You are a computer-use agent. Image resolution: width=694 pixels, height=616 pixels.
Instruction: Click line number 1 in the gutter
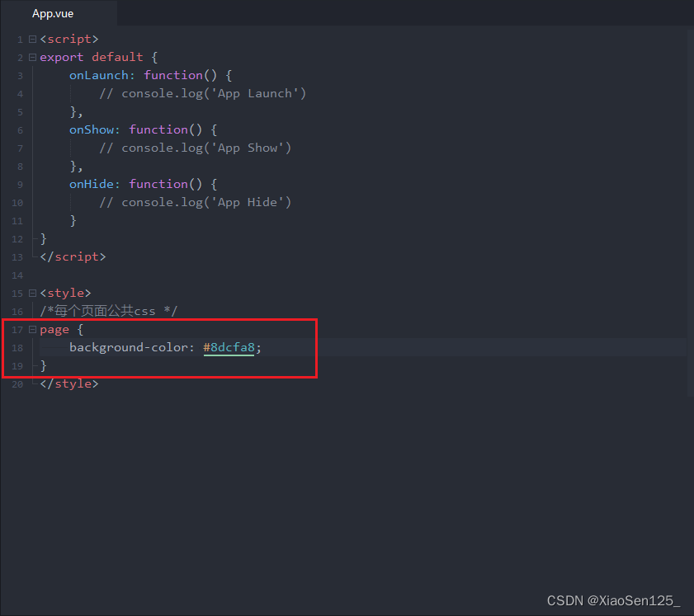[x=19, y=39]
